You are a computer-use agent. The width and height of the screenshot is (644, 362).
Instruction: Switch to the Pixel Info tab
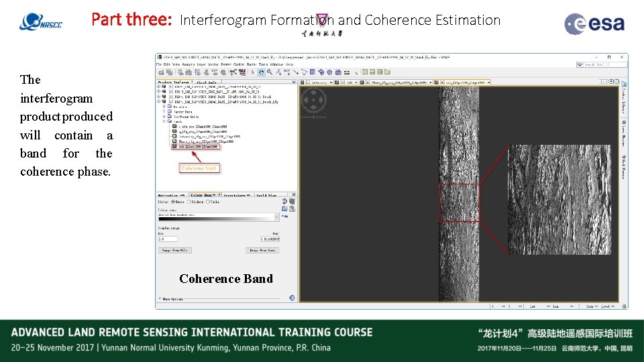click(207, 82)
